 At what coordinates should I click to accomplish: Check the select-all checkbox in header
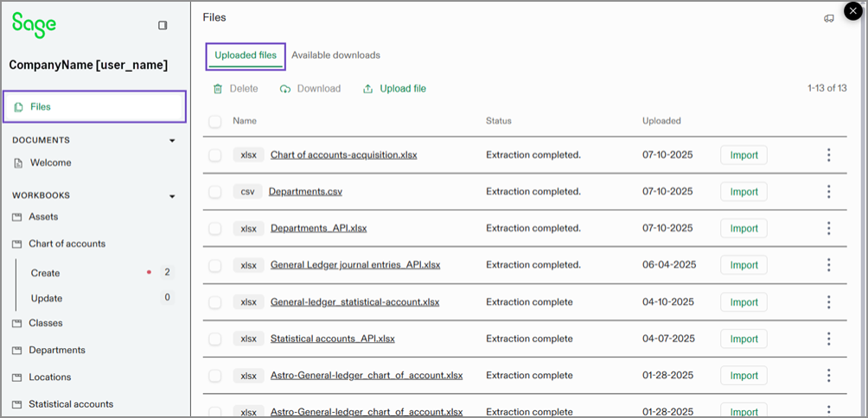[215, 122]
